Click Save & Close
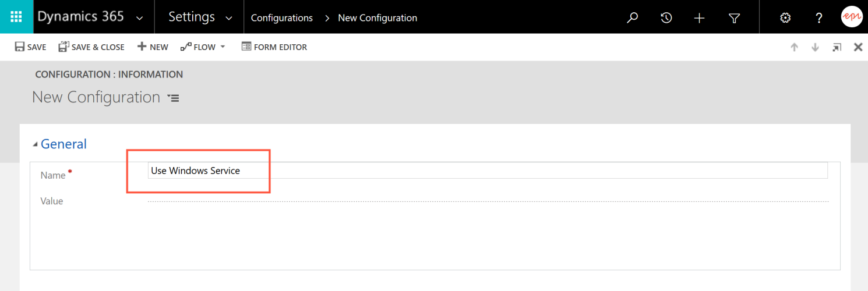 coord(91,47)
